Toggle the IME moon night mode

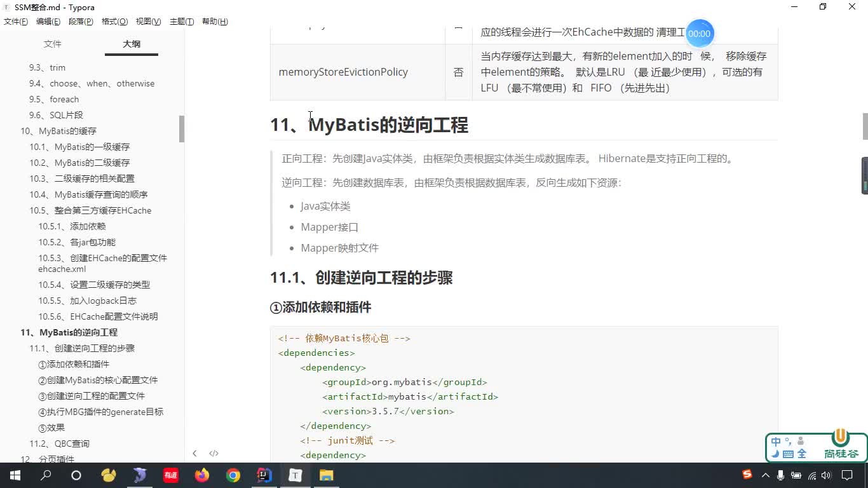[776, 454]
